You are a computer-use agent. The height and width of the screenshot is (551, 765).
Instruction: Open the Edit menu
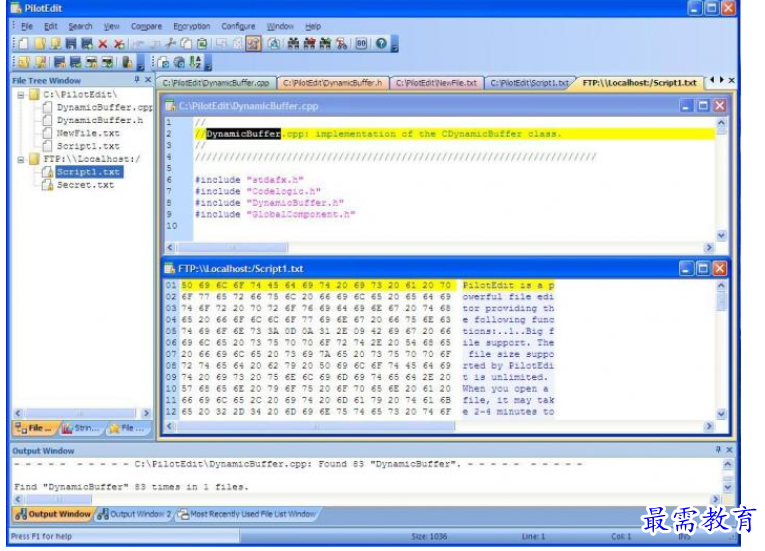click(x=50, y=26)
